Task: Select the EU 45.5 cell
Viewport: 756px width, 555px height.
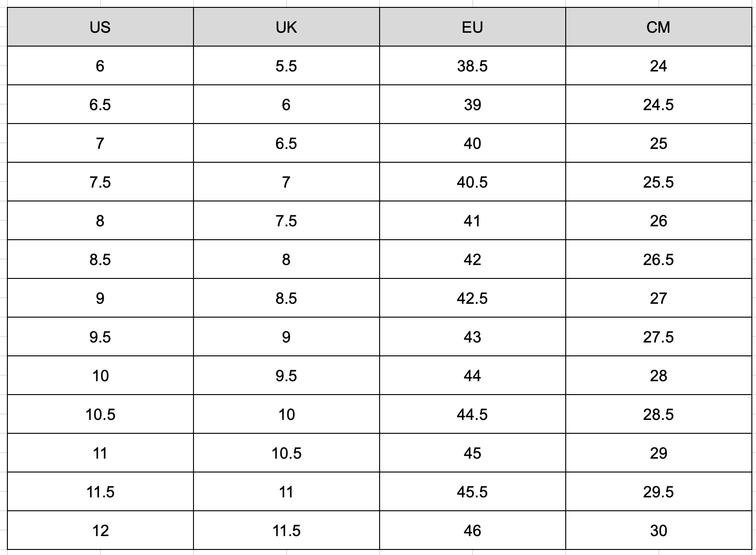Action: point(472,492)
